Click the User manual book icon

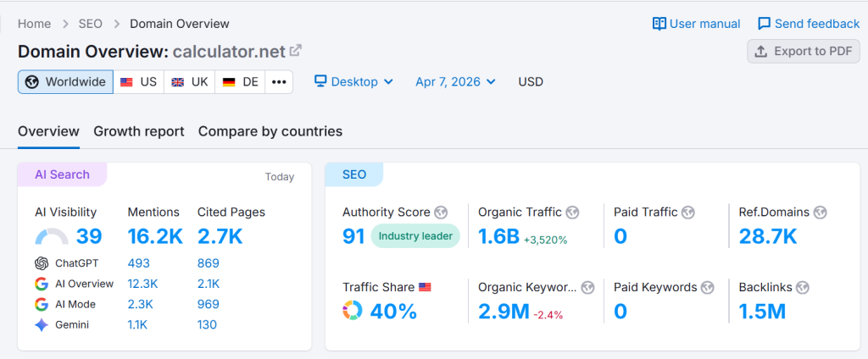659,24
